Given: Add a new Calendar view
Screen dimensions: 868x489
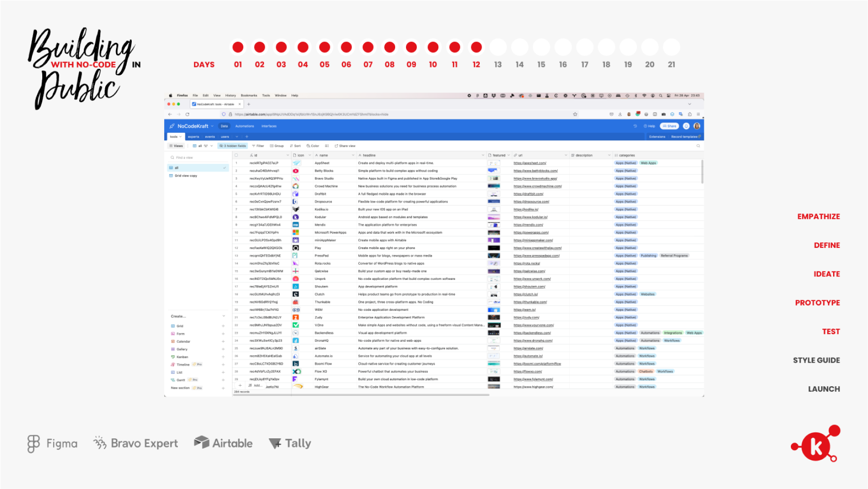Looking at the screenshot, I should tap(223, 341).
